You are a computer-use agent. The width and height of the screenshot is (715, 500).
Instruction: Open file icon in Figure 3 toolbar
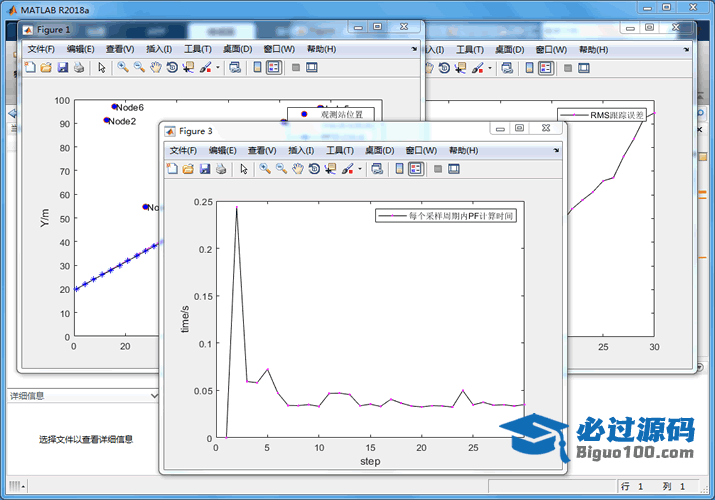(x=188, y=169)
